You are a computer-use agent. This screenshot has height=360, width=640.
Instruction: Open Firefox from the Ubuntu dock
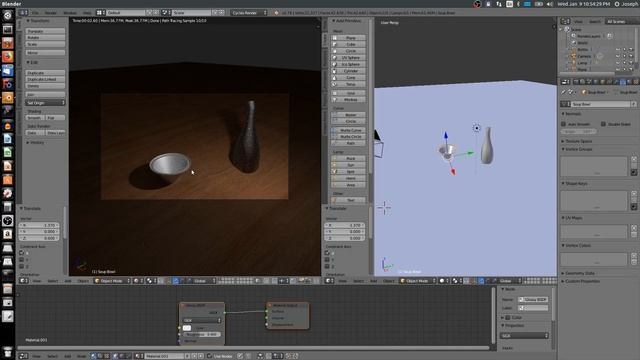click(x=7, y=56)
